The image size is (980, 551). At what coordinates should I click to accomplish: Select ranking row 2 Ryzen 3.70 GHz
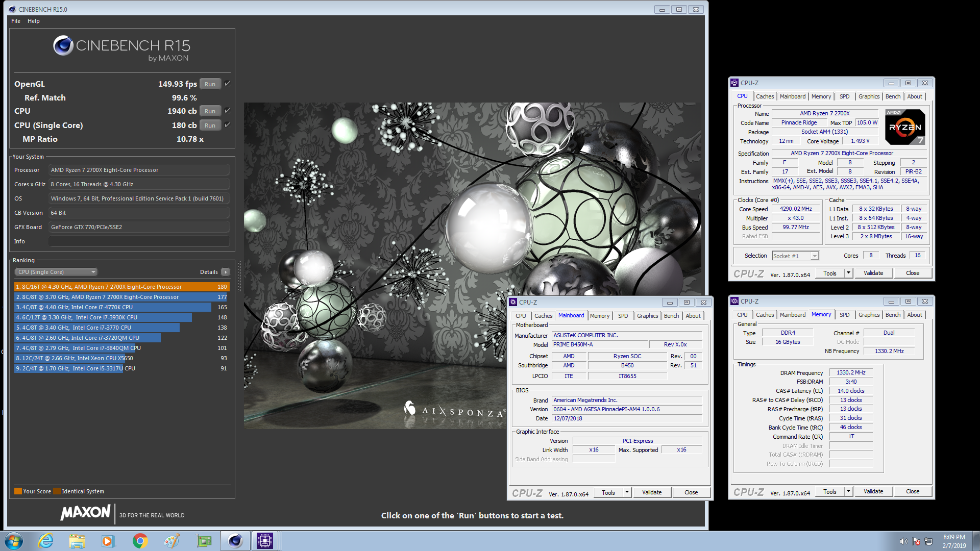pos(121,297)
